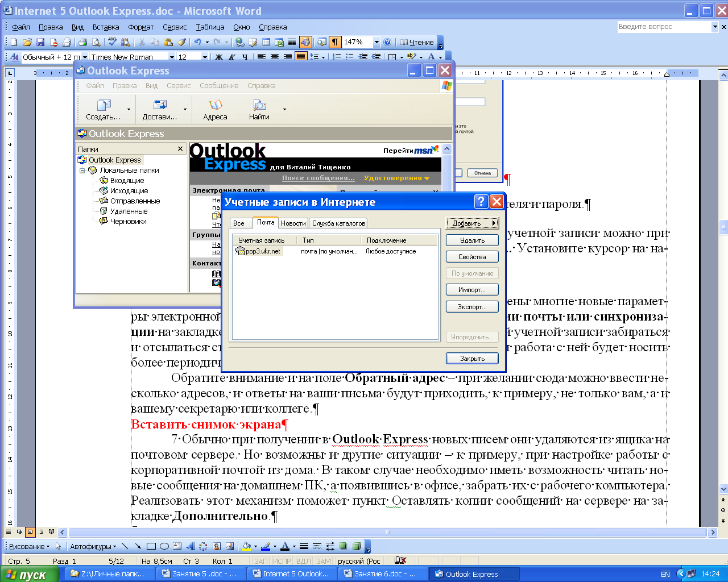Undo the last action in Word
Viewport: 728px width, 582px height.
tap(197, 42)
